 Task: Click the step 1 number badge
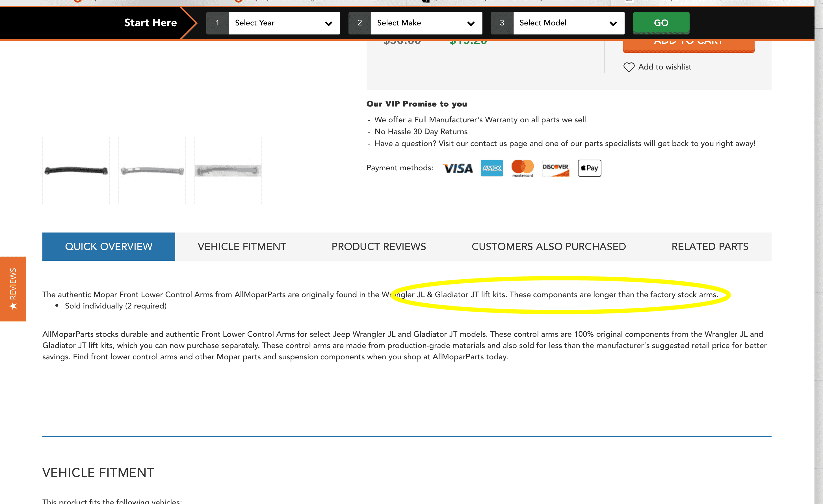[x=217, y=23]
